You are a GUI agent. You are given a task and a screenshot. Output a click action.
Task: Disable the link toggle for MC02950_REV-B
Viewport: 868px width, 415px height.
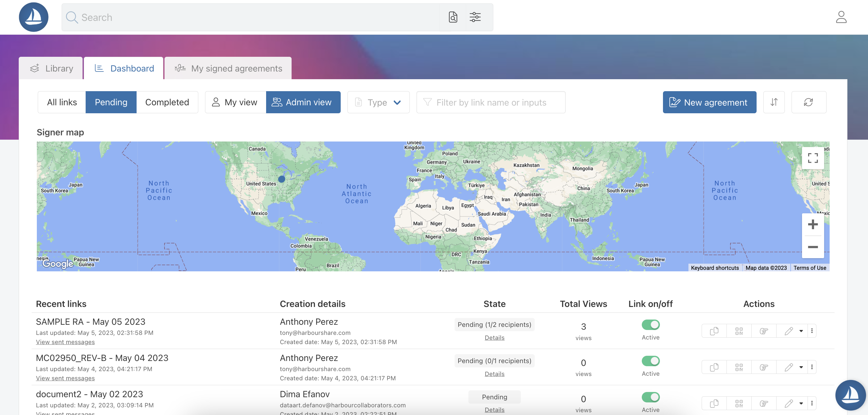tap(651, 360)
